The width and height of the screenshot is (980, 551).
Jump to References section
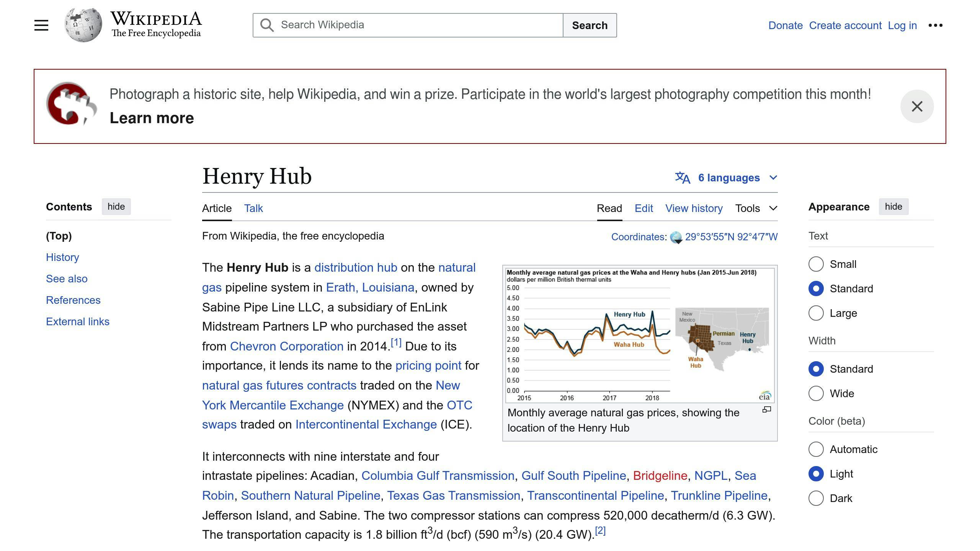click(x=73, y=300)
